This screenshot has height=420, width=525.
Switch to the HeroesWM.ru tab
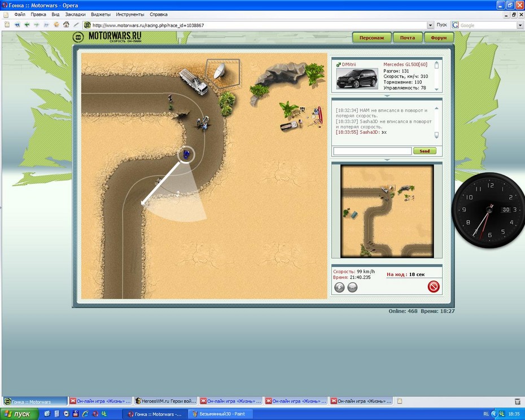(166, 401)
